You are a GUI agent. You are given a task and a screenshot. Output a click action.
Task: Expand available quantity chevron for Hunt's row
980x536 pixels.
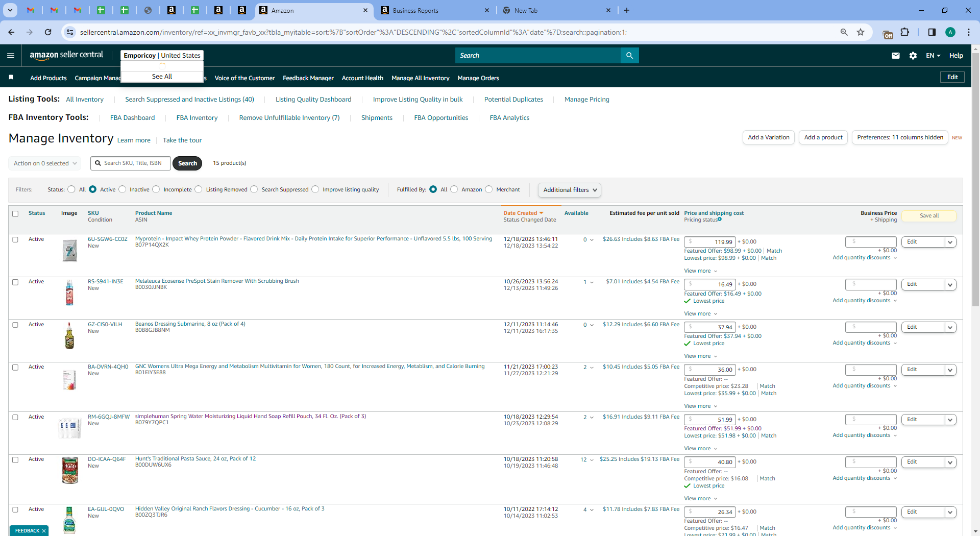[x=592, y=460]
